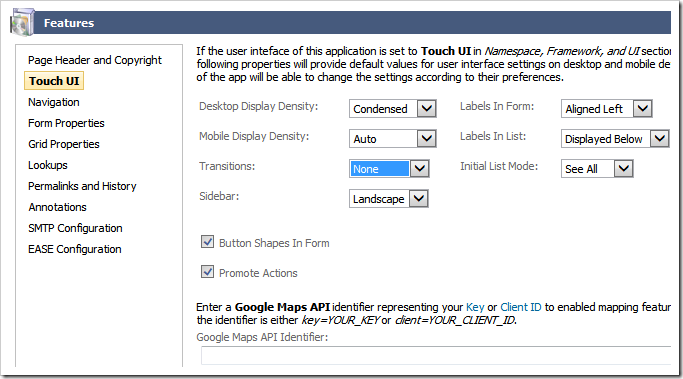The width and height of the screenshot is (683, 379).
Task: Select the Touch UI section
Action: pos(54,81)
